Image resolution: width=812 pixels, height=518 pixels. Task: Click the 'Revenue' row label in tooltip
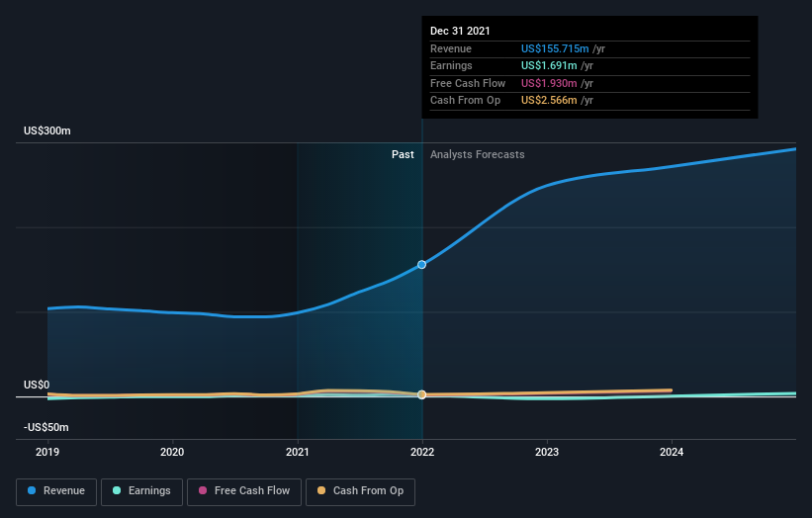tap(451, 48)
